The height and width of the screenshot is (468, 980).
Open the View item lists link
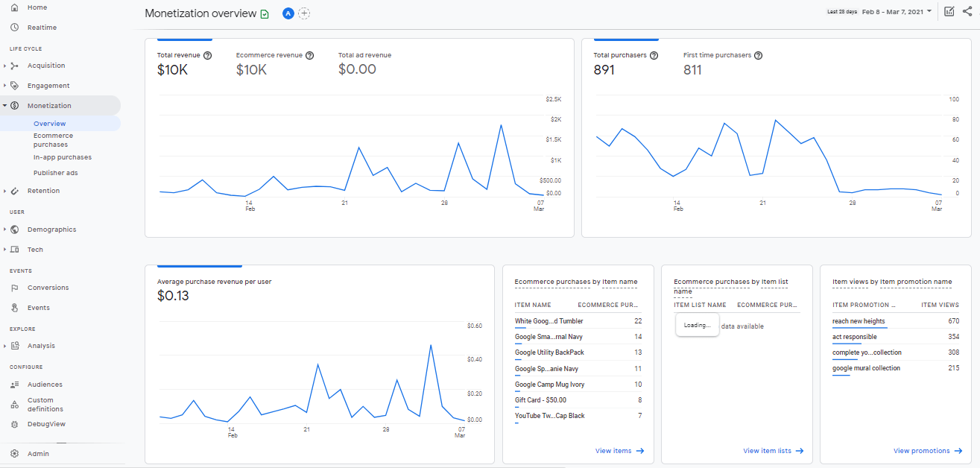point(774,451)
